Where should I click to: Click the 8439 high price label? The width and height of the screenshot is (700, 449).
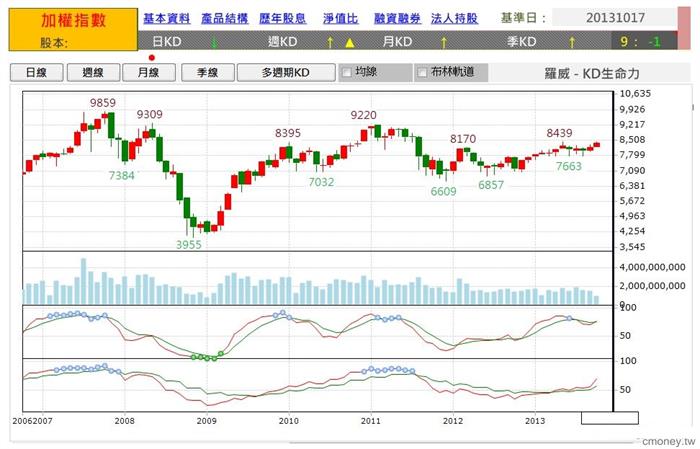(x=559, y=133)
